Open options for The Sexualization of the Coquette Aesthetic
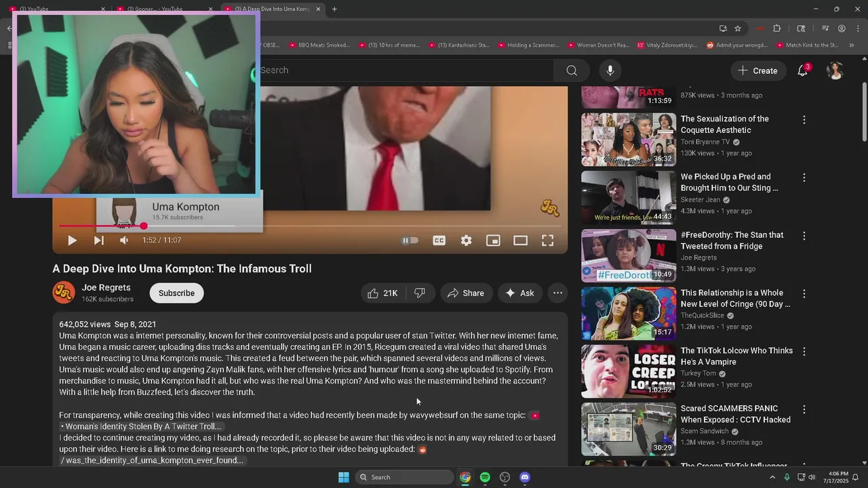Viewport: 868px width, 488px height. tap(804, 120)
